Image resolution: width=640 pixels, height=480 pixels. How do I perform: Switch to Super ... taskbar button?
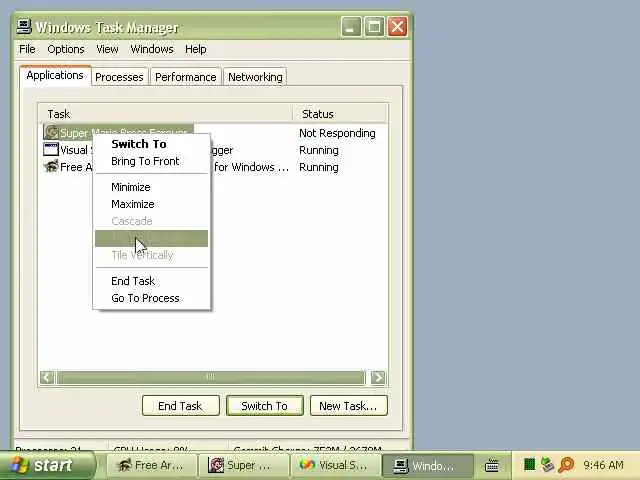coord(242,465)
